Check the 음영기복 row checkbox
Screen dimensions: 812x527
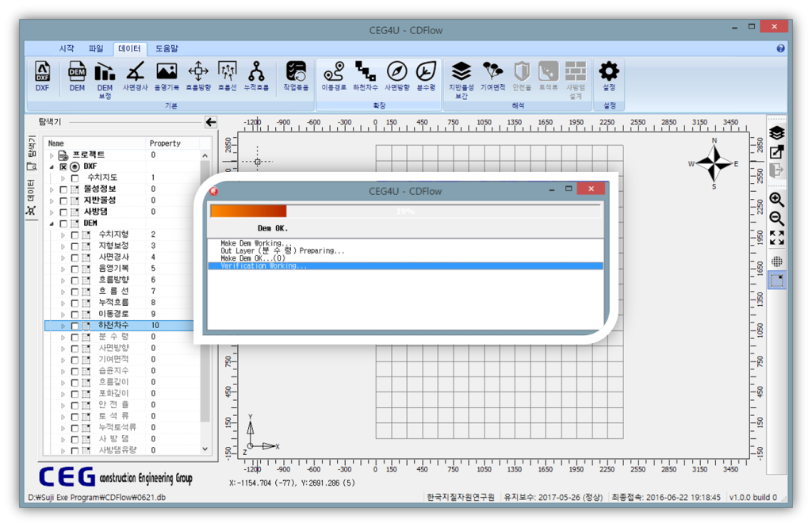point(75,269)
